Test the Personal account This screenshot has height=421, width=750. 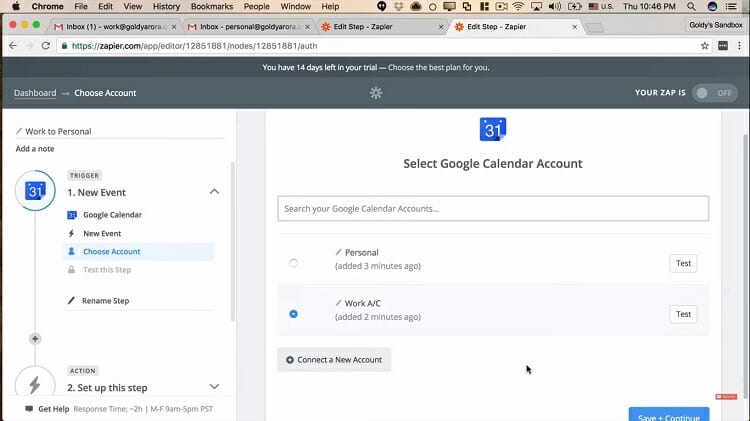point(683,263)
